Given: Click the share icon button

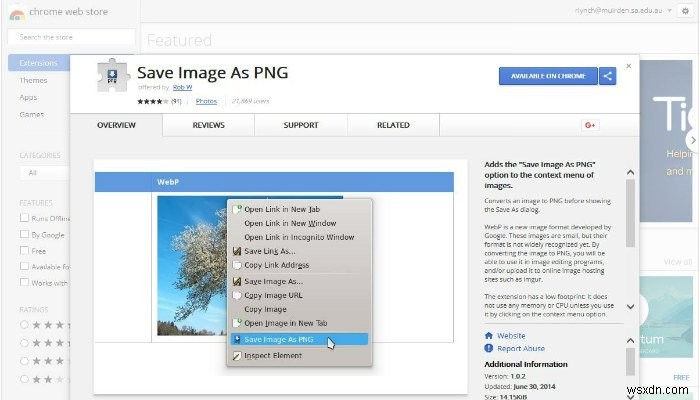Looking at the screenshot, I should coord(608,76).
